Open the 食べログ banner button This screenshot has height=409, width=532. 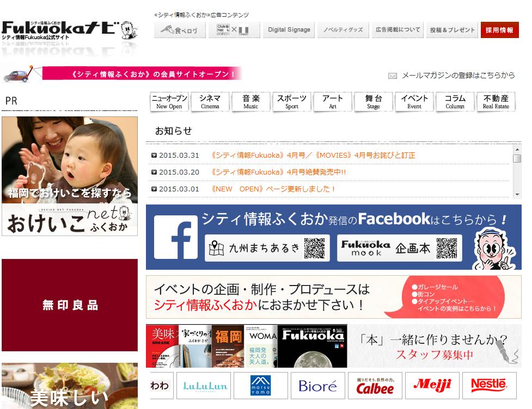pyautogui.click(x=180, y=30)
